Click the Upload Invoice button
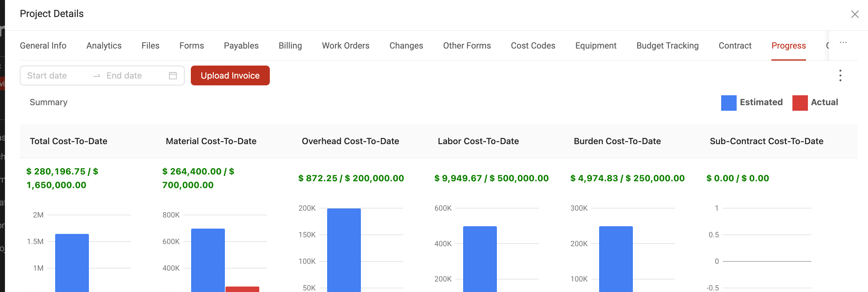This screenshot has height=292, width=868. (x=230, y=75)
